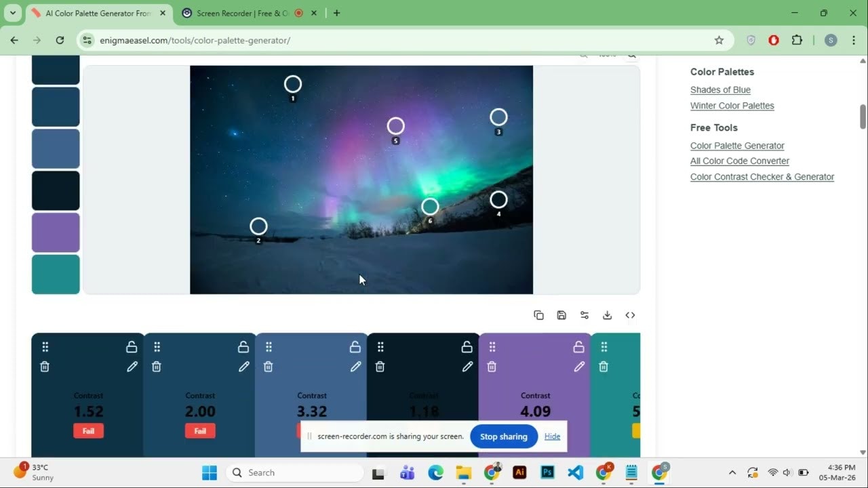Move image marker 2 on the aurora photo
This screenshot has width=868, height=488.
point(258,226)
